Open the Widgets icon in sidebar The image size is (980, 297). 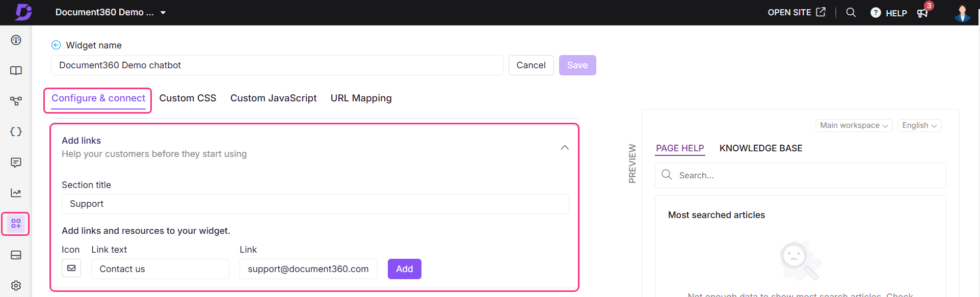click(x=16, y=224)
